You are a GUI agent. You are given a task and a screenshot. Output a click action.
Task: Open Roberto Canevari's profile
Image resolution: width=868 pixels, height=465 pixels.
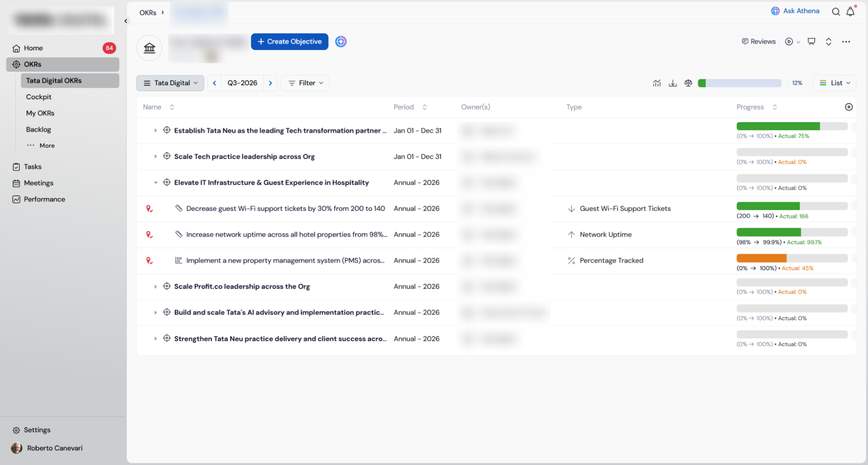pos(47,448)
